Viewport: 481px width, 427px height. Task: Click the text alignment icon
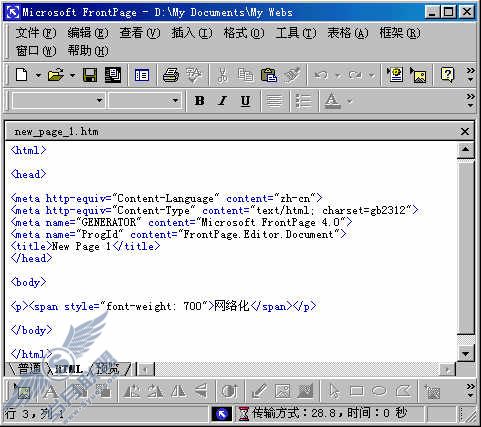pos(274,100)
